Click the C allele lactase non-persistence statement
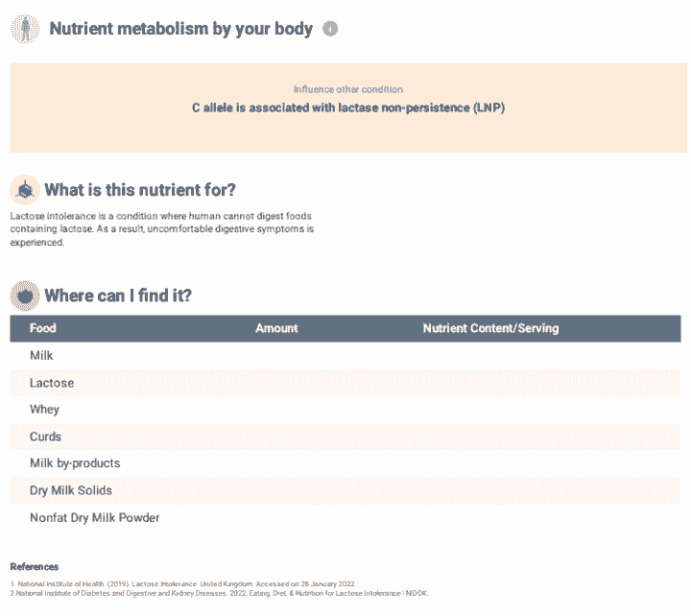The height and width of the screenshot is (616, 691). 348,107
